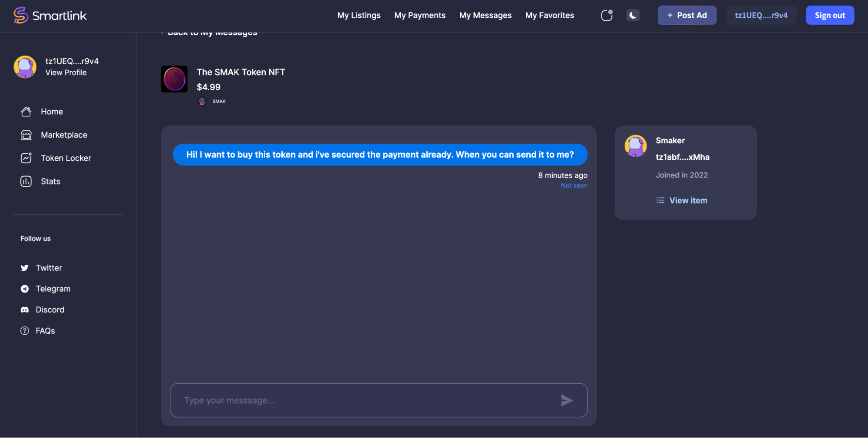Toggle dark mode moon switch
The image size is (868, 438).
coord(633,15)
